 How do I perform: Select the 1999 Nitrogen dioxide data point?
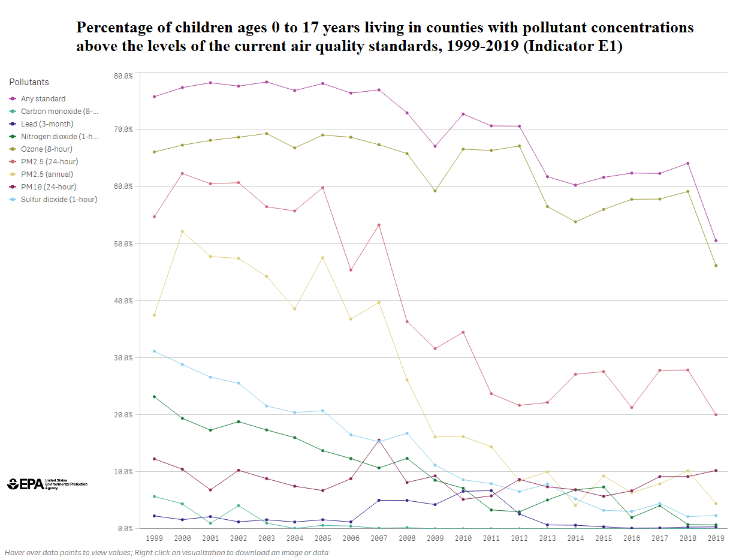(x=154, y=397)
